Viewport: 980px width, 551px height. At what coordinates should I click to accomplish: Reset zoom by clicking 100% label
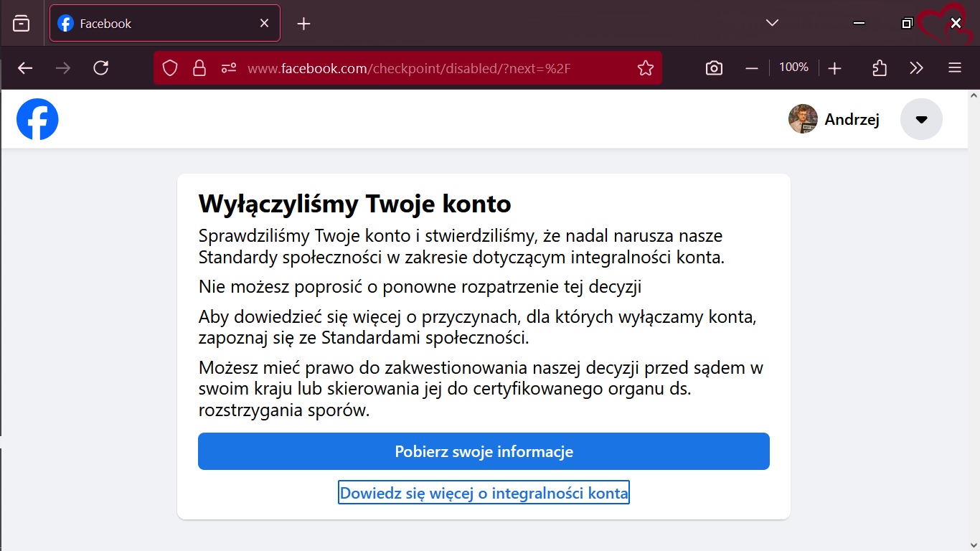coord(793,67)
